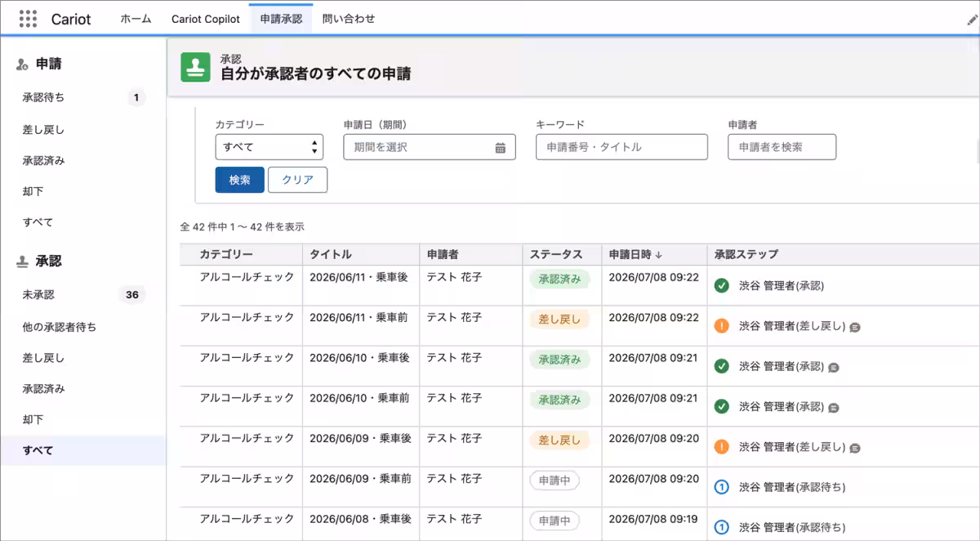The width and height of the screenshot is (980, 541).
Task: Click orange warning icon for 2026/06/11・乗車前 row
Action: pyautogui.click(x=721, y=325)
